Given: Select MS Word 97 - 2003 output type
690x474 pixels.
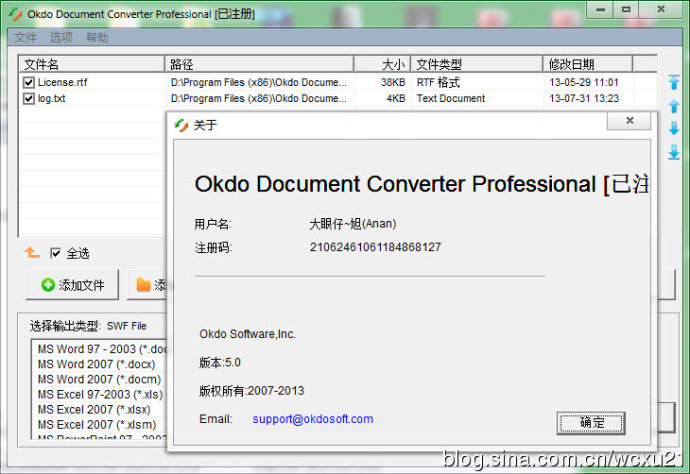Looking at the screenshot, I should coord(102,349).
